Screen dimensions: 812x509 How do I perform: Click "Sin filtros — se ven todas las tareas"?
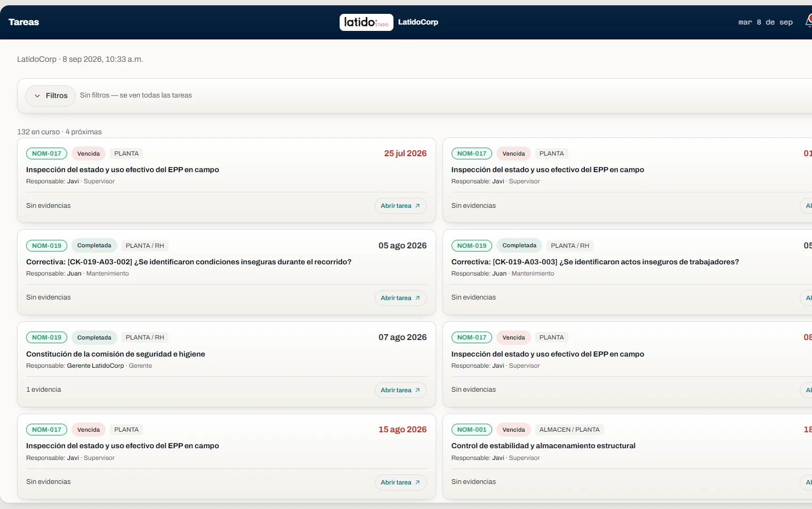136,95
